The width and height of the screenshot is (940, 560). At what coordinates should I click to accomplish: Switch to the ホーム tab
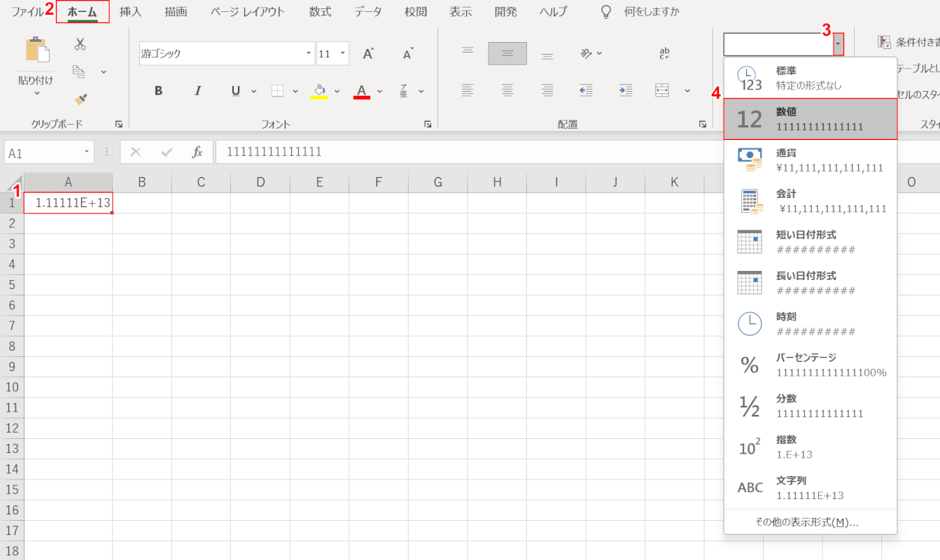[x=83, y=12]
